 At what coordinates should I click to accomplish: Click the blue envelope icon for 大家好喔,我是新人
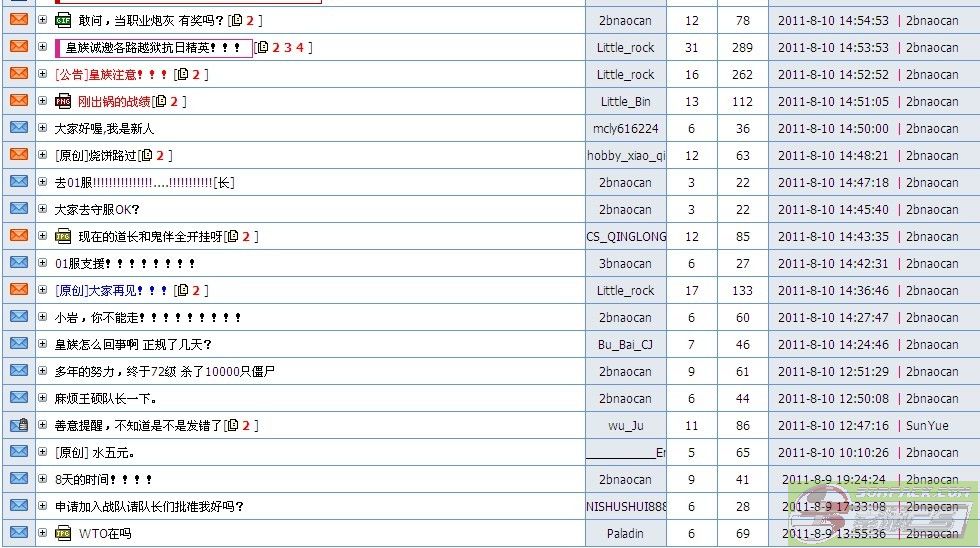(x=19, y=128)
